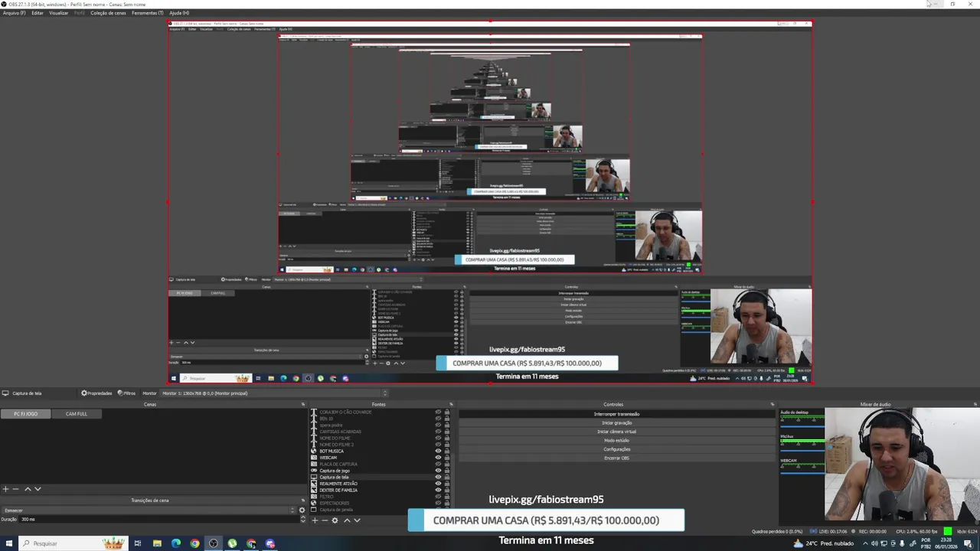Viewport: 980px width, 551px height.
Task: Open the Monitor selection dropdown
Action: 273,393
